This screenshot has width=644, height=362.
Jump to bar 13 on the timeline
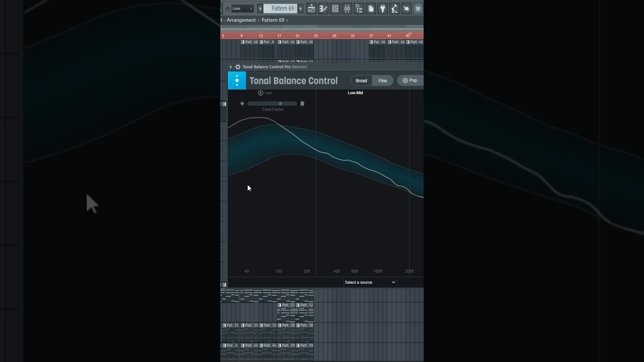tap(261, 36)
